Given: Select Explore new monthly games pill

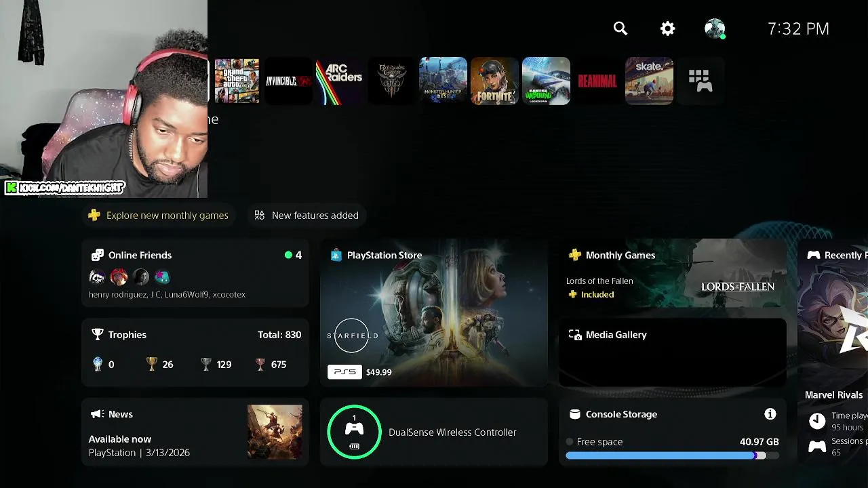Looking at the screenshot, I should coord(158,216).
